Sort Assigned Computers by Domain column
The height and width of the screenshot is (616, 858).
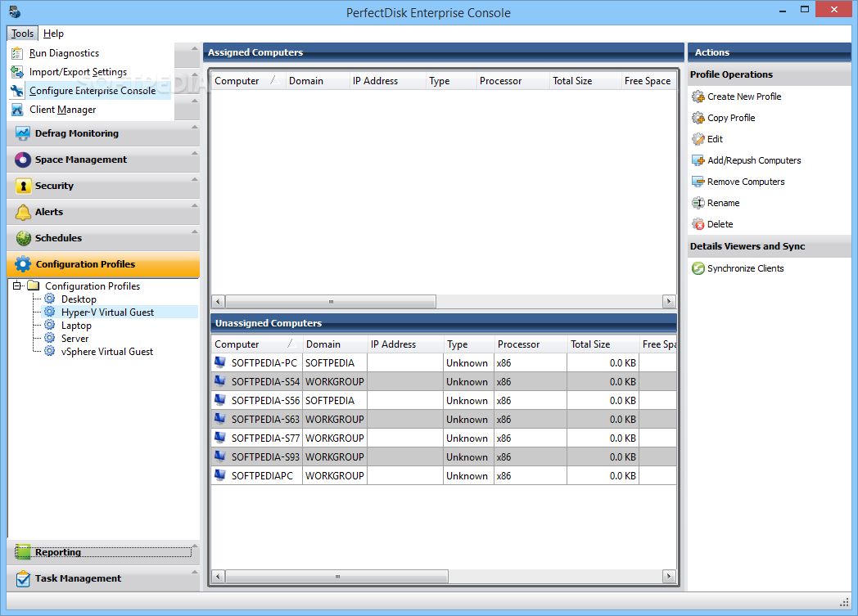318,81
